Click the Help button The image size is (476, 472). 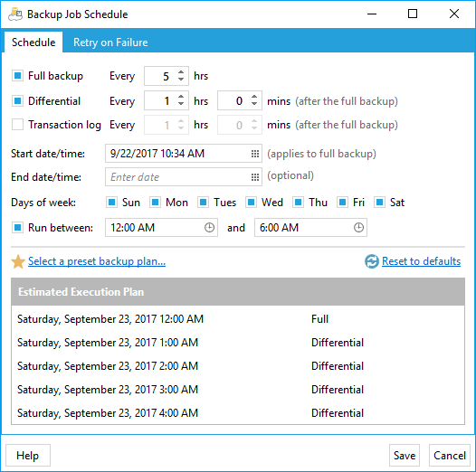click(28, 456)
